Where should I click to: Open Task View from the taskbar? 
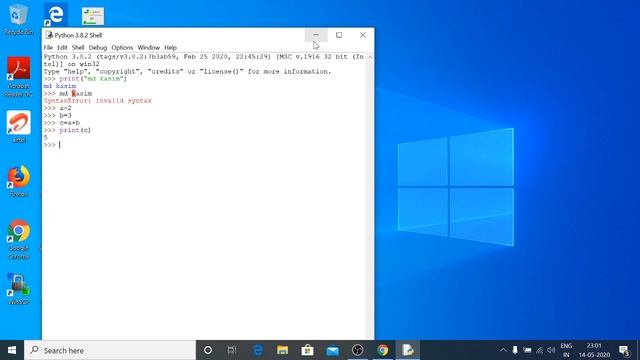232,350
